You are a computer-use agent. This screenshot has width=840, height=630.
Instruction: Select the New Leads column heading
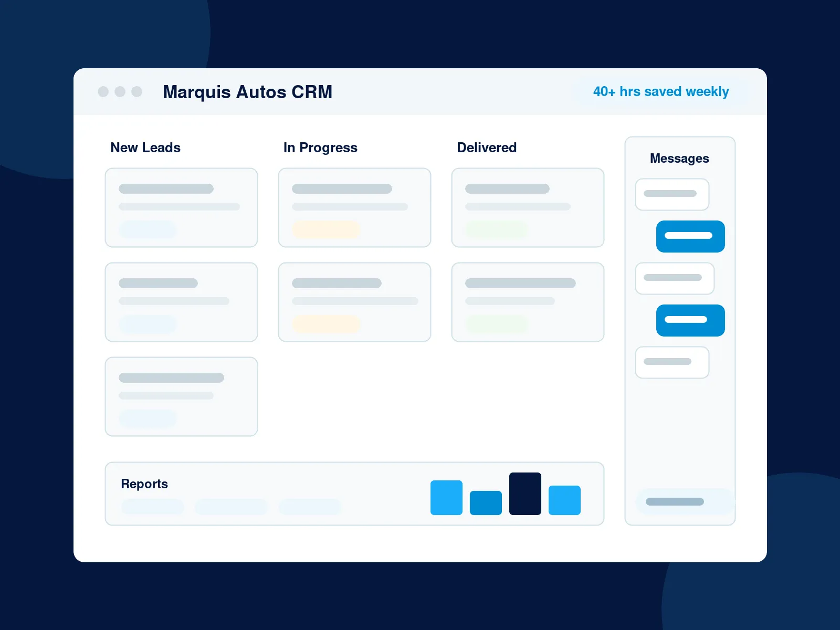click(145, 148)
